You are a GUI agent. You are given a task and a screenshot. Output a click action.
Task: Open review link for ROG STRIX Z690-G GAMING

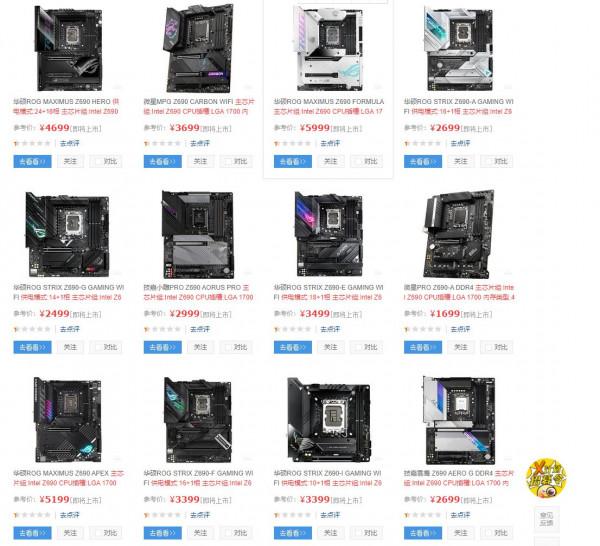click(70, 329)
